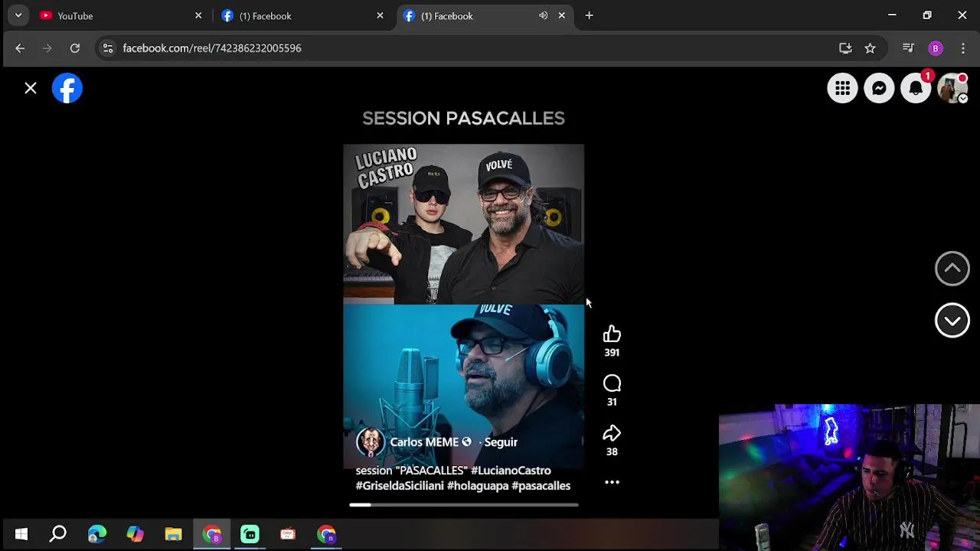Close the active Facebook tab
Screen dimensions: 980x551
pos(561,15)
